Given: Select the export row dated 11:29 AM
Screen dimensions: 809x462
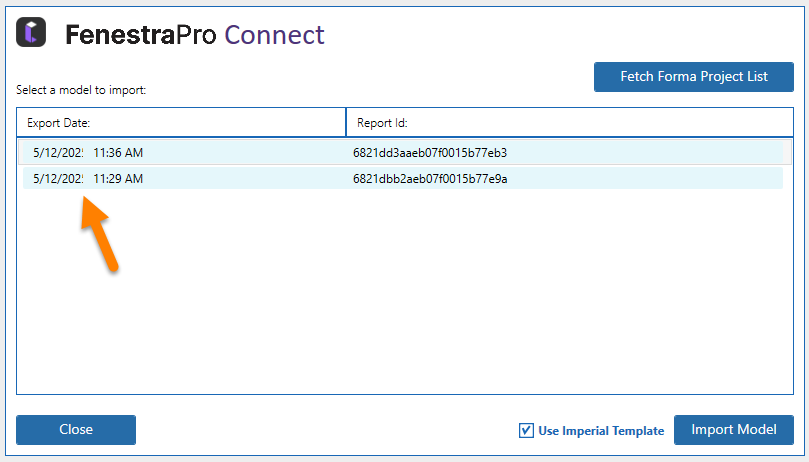Looking at the screenshot, I should 402,179.
